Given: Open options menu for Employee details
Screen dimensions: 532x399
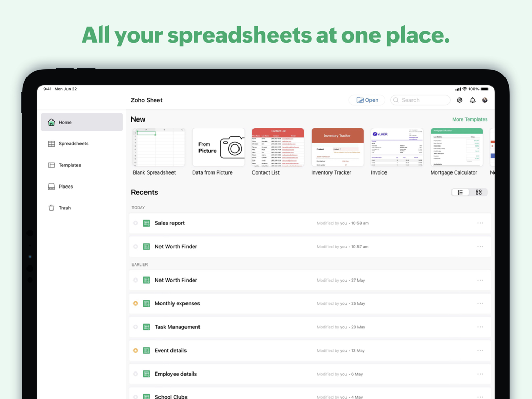Looking at the screenshot, I should (480, 374).
